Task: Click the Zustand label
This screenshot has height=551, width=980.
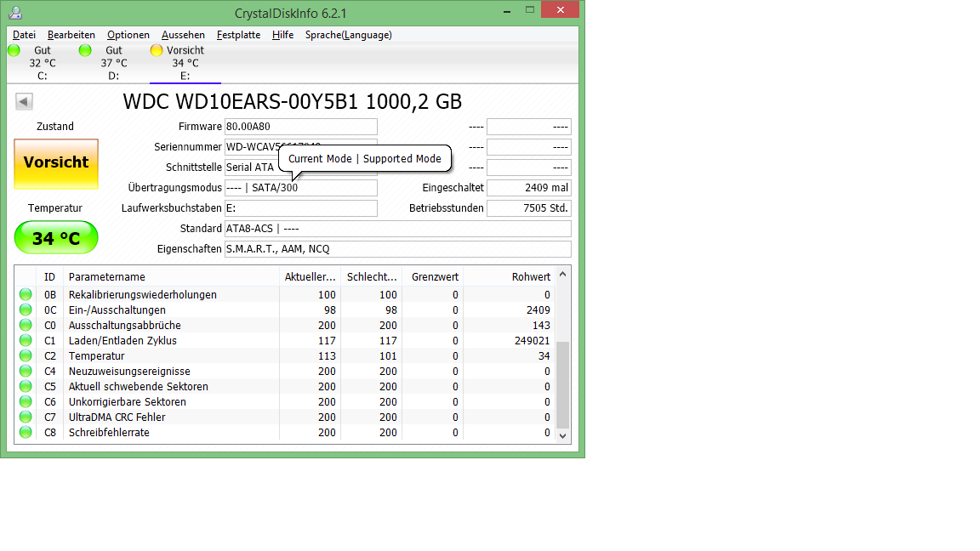Action: pyautogui.click(x=55, y=126)
